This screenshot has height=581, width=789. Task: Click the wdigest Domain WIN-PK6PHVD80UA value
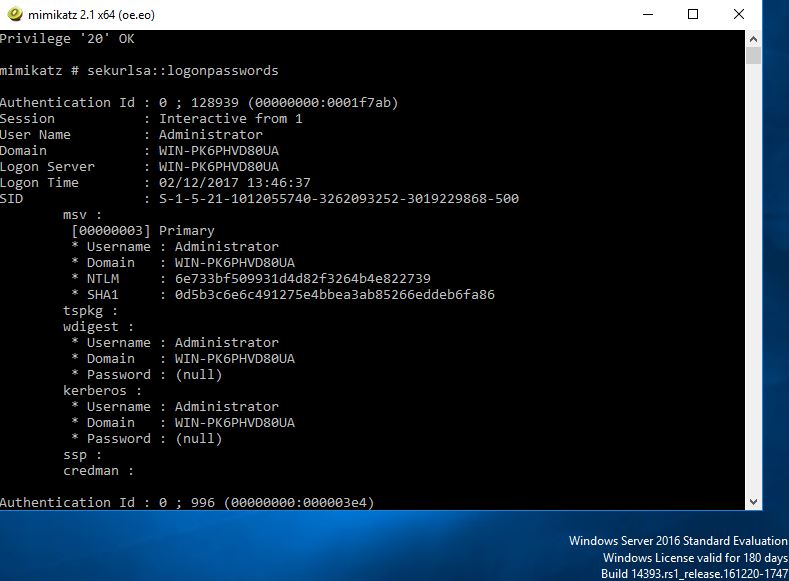point(234,359)
